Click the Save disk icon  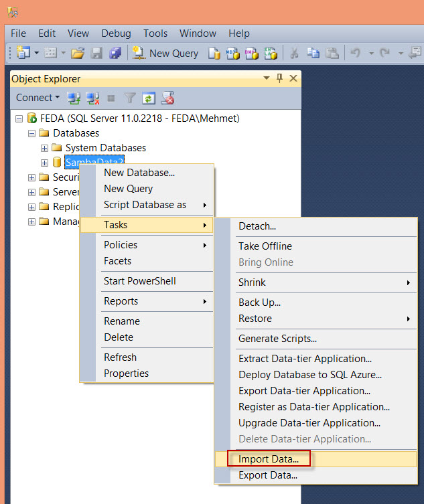click(96, 53)
